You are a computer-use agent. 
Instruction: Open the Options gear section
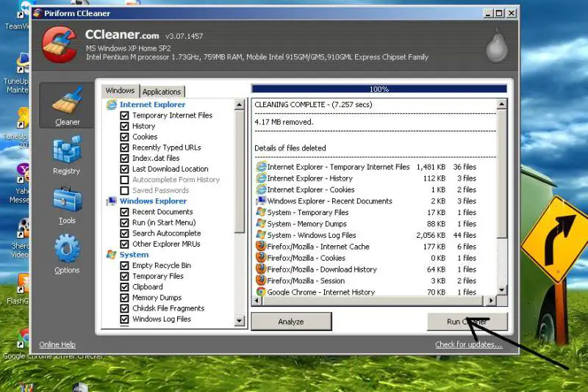(67, 254)
